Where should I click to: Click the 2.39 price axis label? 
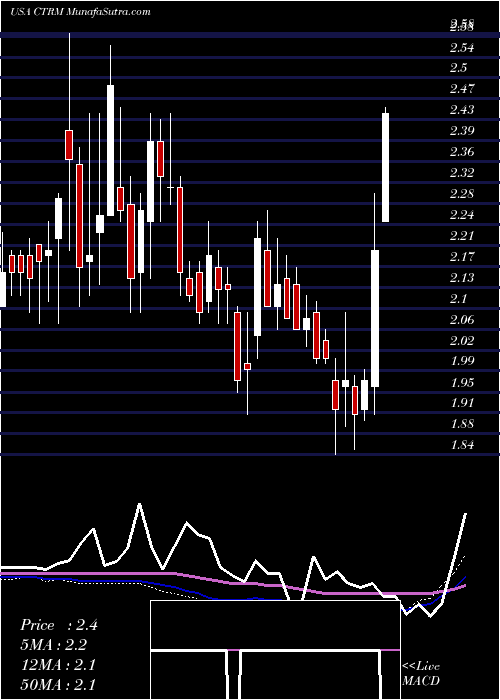click(462, 131)
